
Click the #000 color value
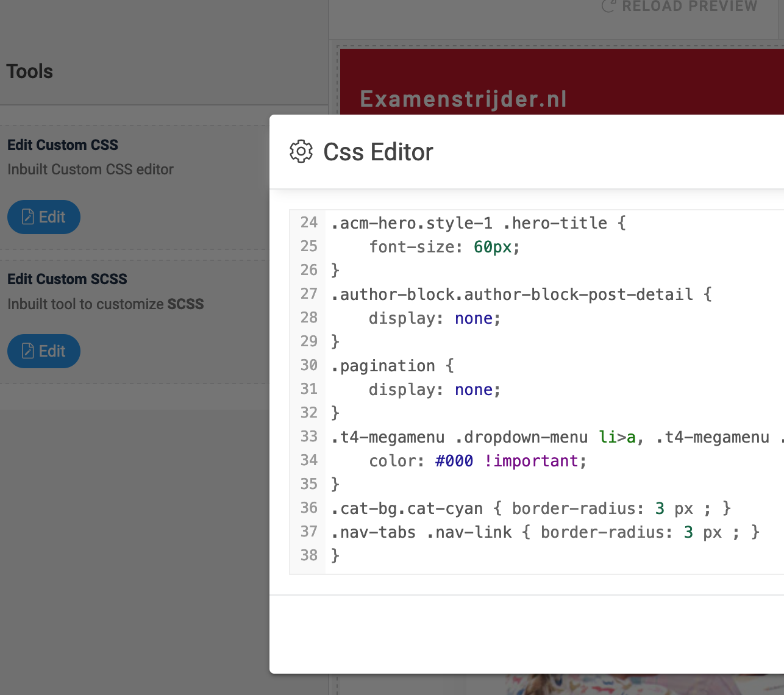tap(454, 461)
